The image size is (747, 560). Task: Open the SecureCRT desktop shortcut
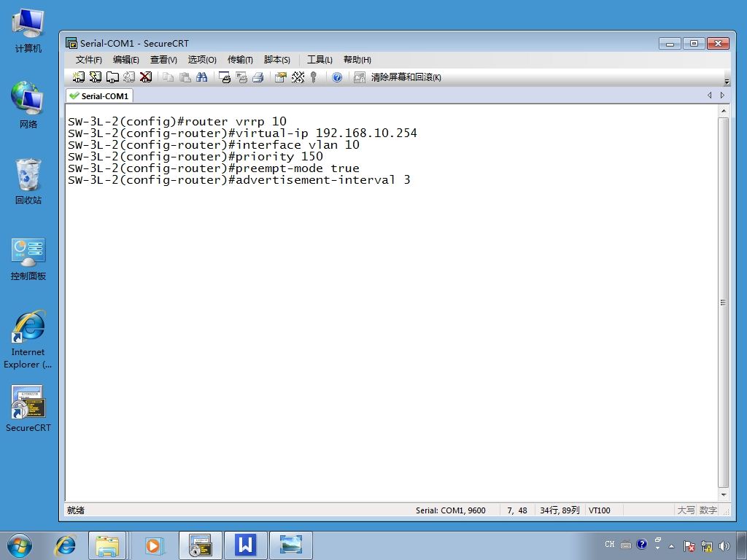tap(28, 408)
